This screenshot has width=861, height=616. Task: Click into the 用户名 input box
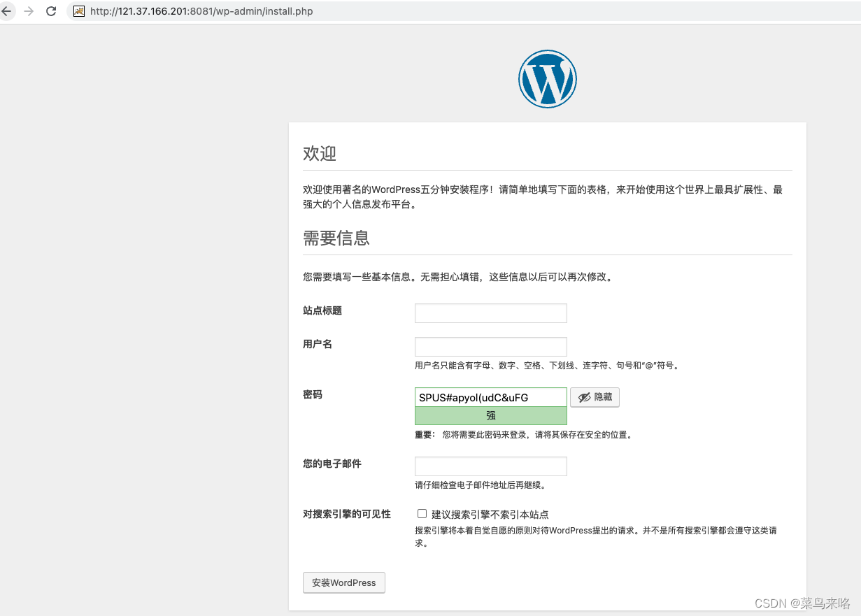click(x=490, y=347)
